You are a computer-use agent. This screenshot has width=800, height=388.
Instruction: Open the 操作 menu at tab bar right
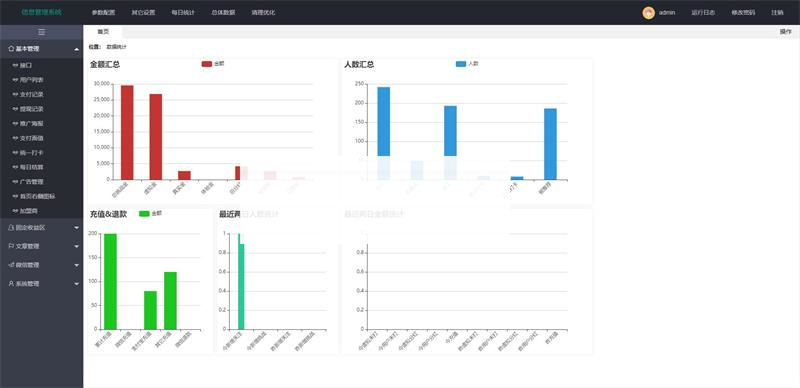click(786, 32)
